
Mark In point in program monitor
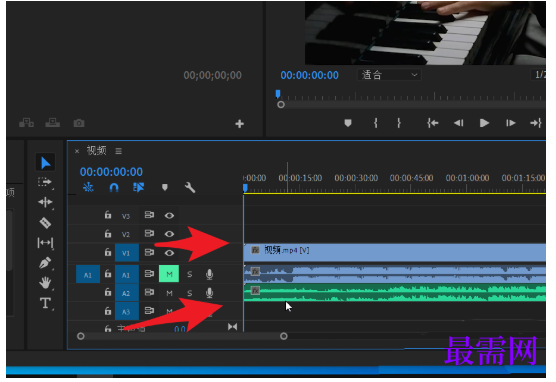pos(376,123)
